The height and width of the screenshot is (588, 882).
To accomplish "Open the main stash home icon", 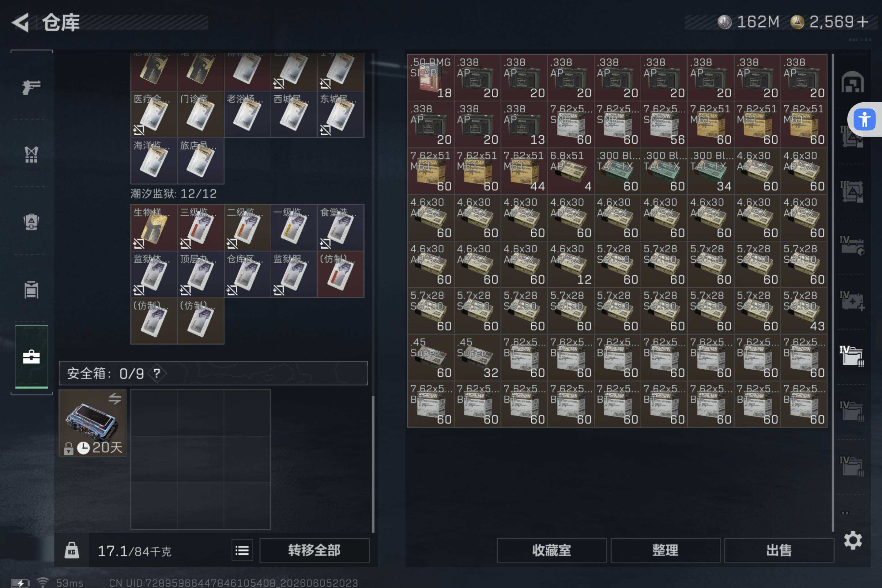I will [852, 82].
